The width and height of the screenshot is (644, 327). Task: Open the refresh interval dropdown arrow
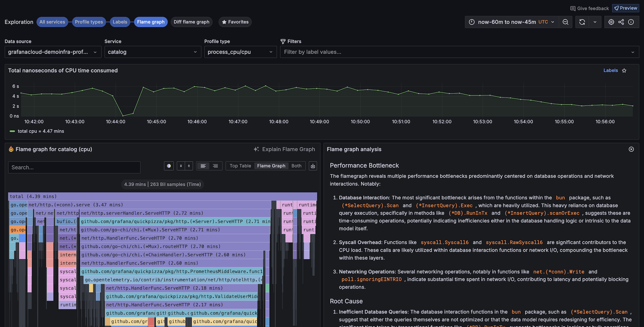[x=595, y=22]
